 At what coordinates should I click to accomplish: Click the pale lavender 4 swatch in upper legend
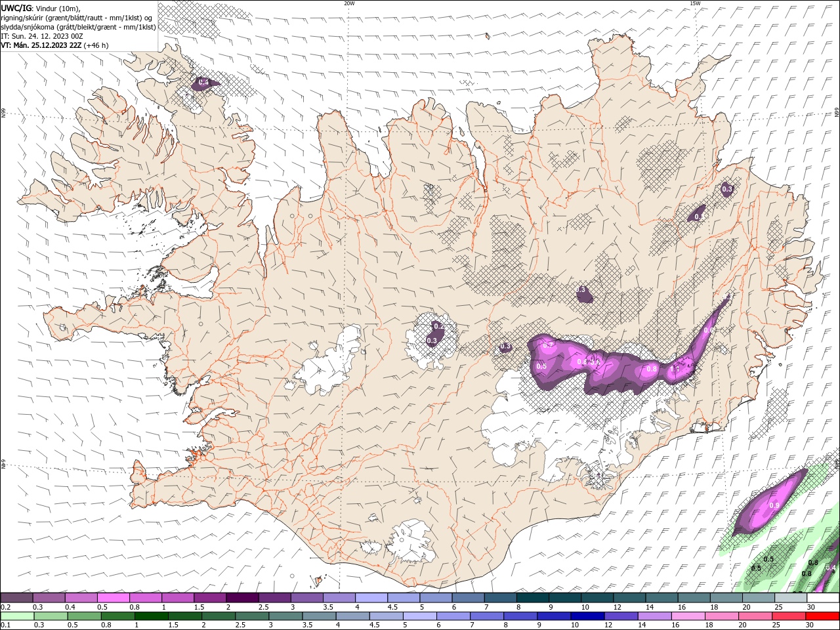371,598
